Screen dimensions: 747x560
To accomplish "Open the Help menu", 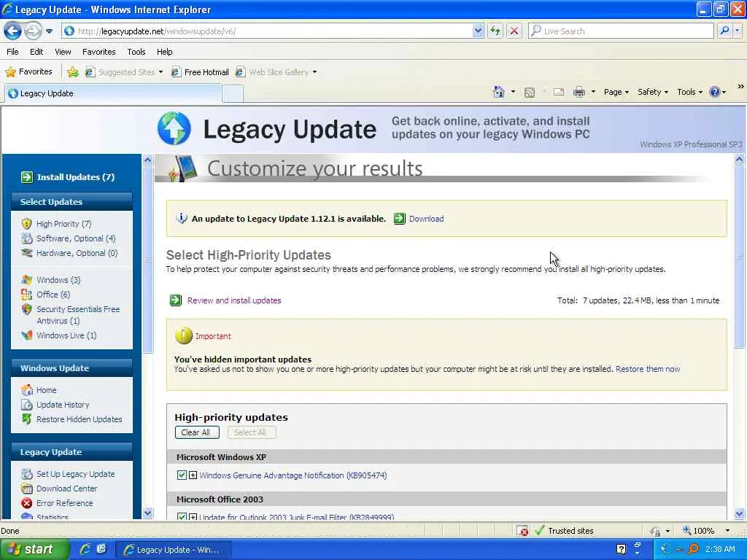I will pos(164,52).
